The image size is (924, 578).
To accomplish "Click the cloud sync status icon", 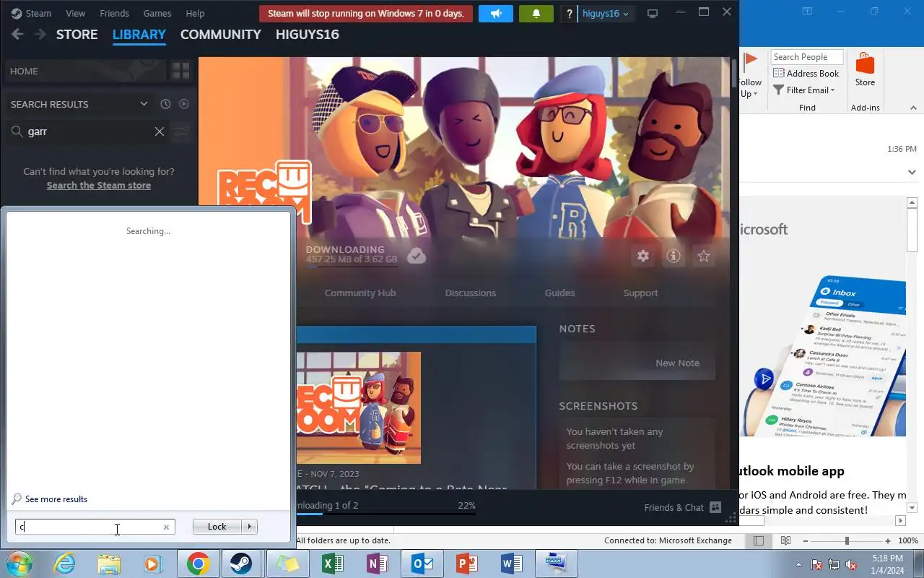I will click(417, 256).
